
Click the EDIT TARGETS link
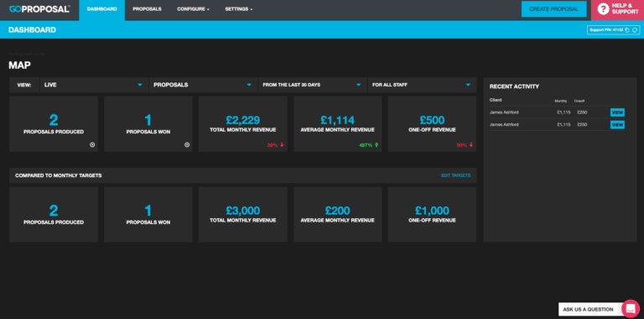coord(455,175)
